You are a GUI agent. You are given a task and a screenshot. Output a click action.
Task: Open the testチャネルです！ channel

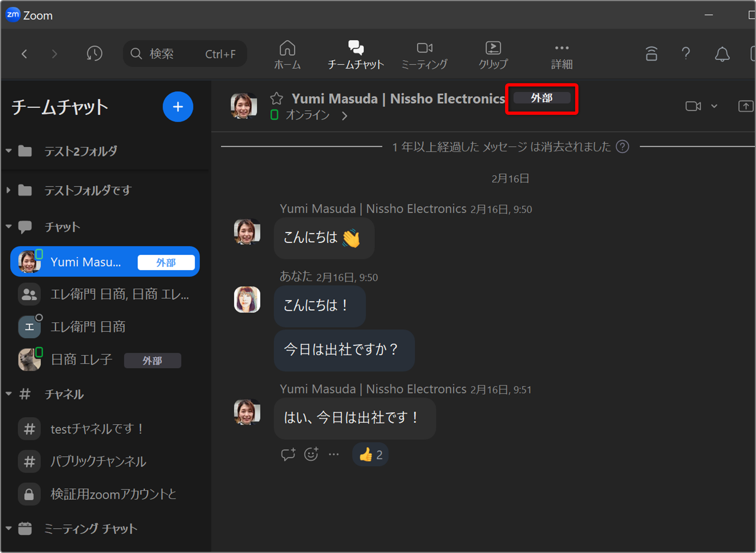click(x=105, y=429)
